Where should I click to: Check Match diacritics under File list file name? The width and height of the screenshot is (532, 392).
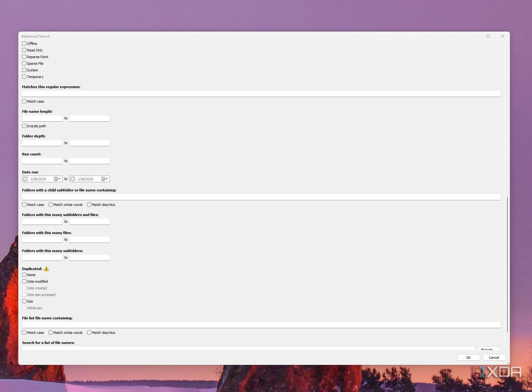(x=89, y=333)
